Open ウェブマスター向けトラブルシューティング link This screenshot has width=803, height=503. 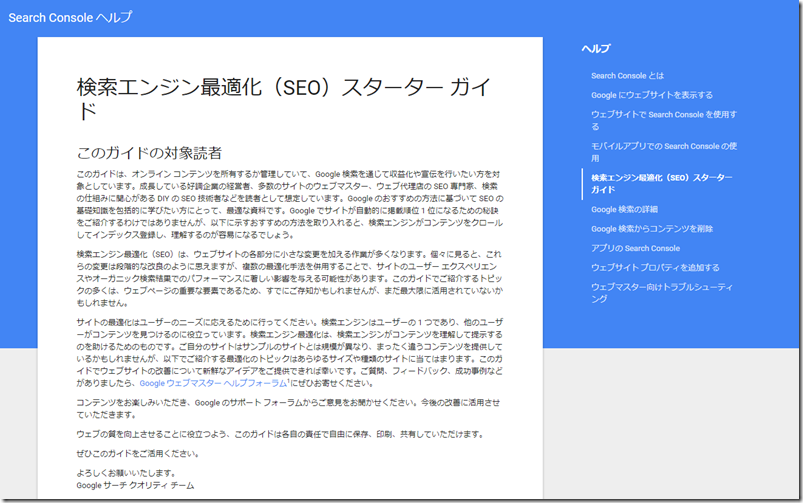(x=660, y=287)
